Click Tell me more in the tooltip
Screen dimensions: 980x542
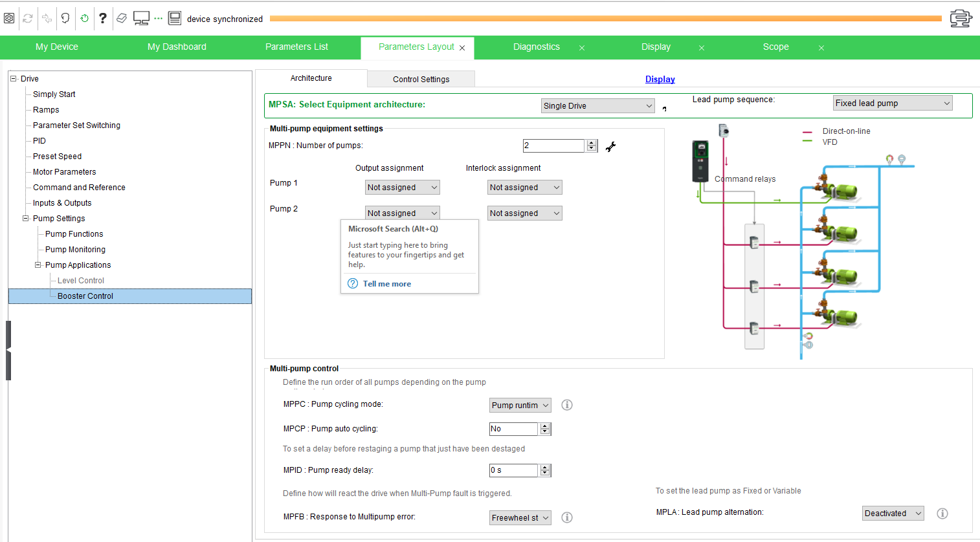click(x=387, y=284)
